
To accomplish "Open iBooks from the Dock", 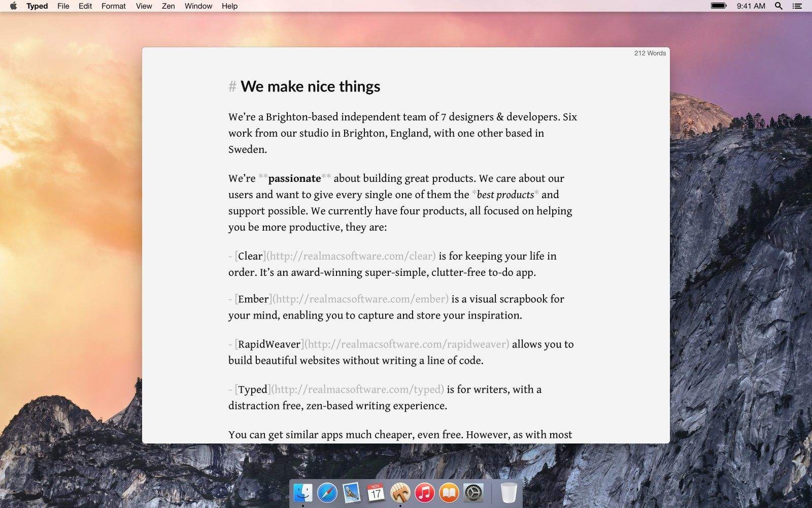I will tap(449, 492).
